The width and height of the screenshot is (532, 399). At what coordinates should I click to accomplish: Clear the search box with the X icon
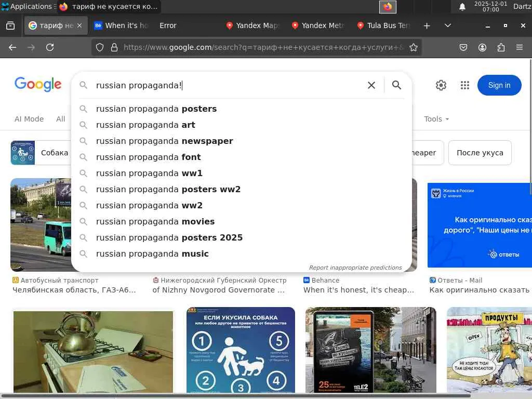click(371, 85)
